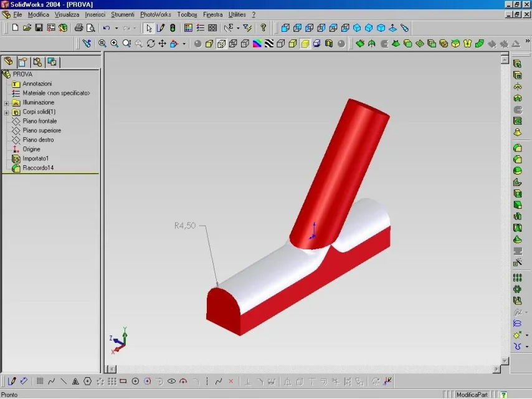Click the Normal To view icon
Screen dimensions: 532x399
click(x=393, y=28)
